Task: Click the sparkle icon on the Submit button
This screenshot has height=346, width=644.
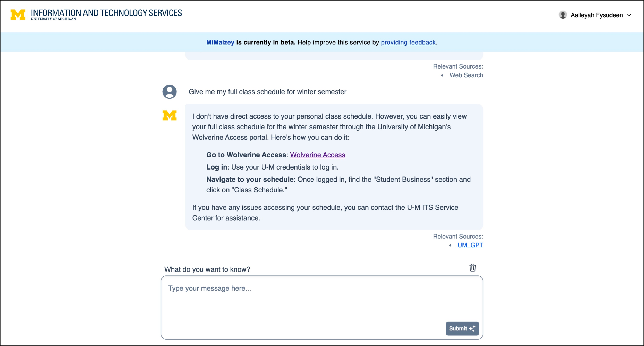Action: tap(472, 328)
